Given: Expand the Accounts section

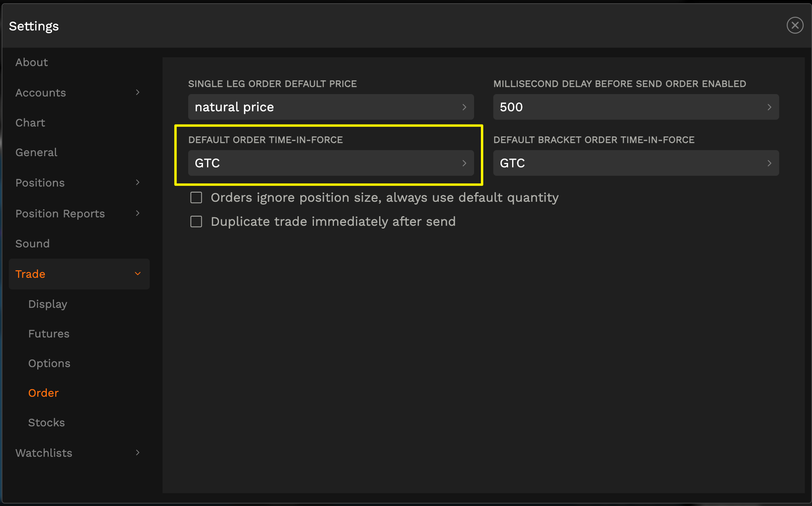Looking at the screenshot, I should (78, 92).
